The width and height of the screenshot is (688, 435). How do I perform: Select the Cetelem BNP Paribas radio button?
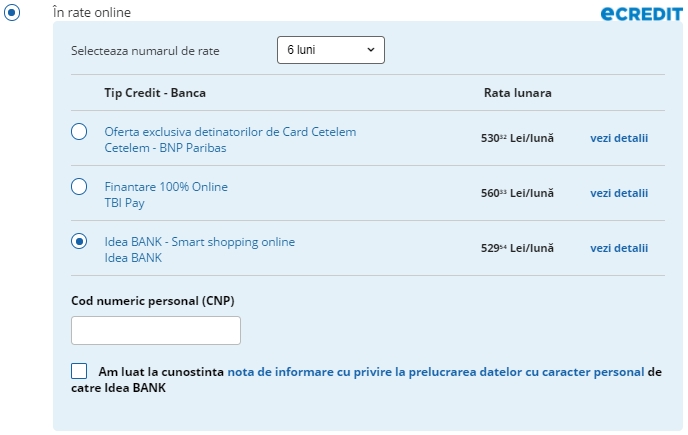pyautogui.click(x=79, y=132)
